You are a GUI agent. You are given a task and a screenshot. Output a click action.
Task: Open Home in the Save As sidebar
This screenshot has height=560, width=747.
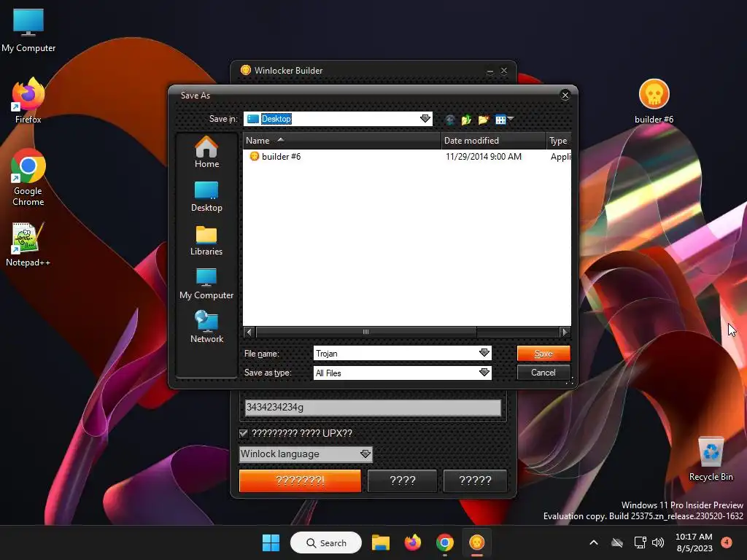[x=206, y=152]
